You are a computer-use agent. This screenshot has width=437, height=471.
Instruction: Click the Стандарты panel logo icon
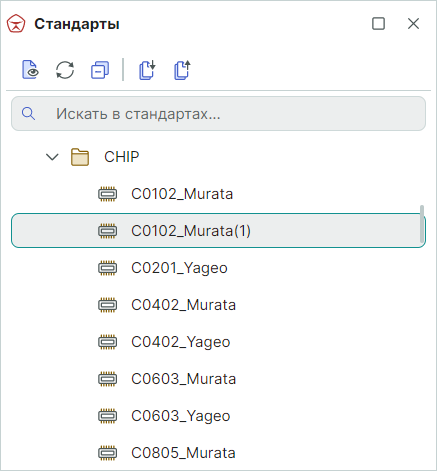pyautogui.click(x=16, y=24)
